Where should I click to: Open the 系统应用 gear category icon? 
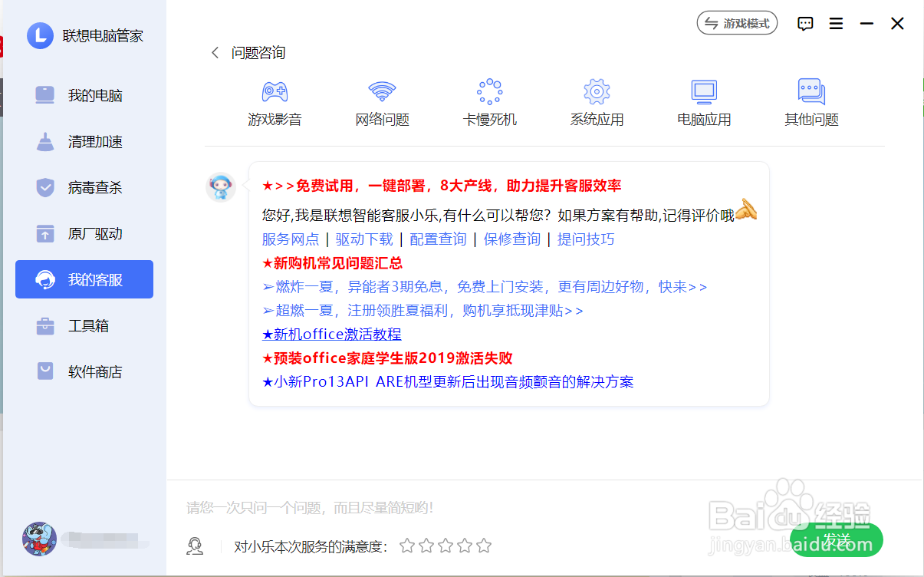[597, 92]
